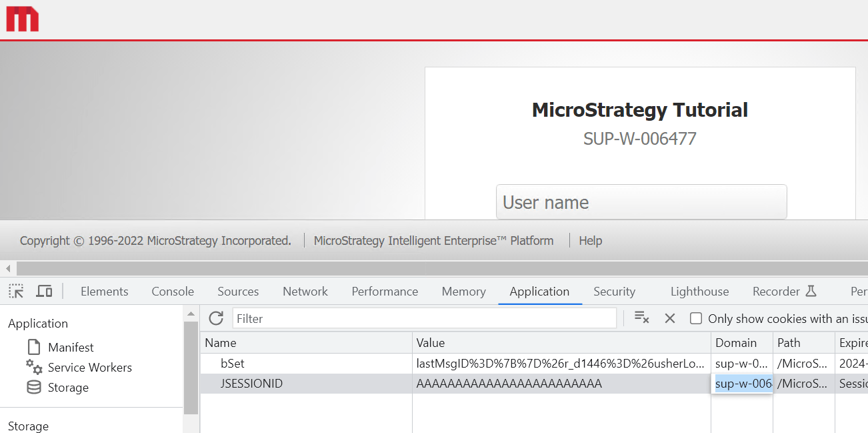Enable Only show cookies with an issue
Image resolution: width=868 pixels, height=433 pixels.
point(696,318)
